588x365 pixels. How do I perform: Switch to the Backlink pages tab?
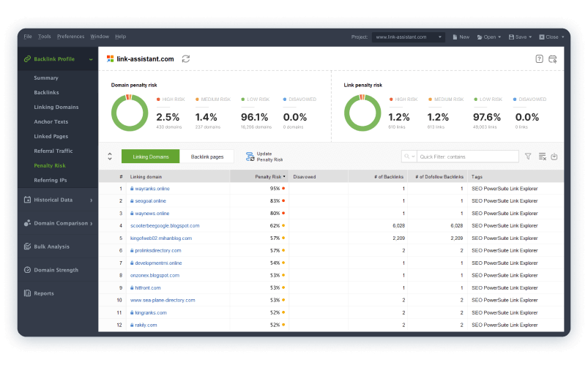(207, 157)
